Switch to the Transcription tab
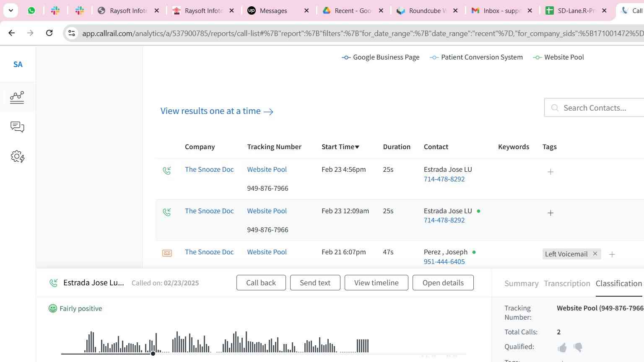This screenshot has width=644, height=362. pyautogui.click(x=567, y=284)
